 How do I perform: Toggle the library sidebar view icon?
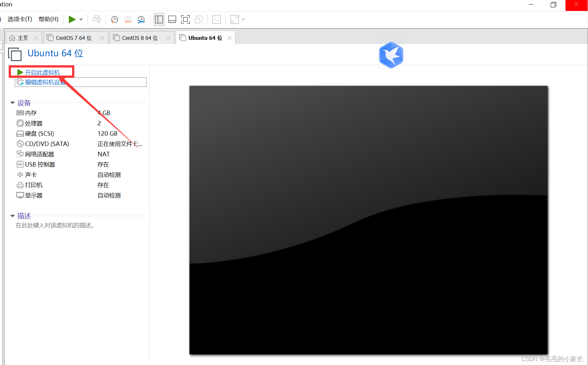[x=159, y=20]
